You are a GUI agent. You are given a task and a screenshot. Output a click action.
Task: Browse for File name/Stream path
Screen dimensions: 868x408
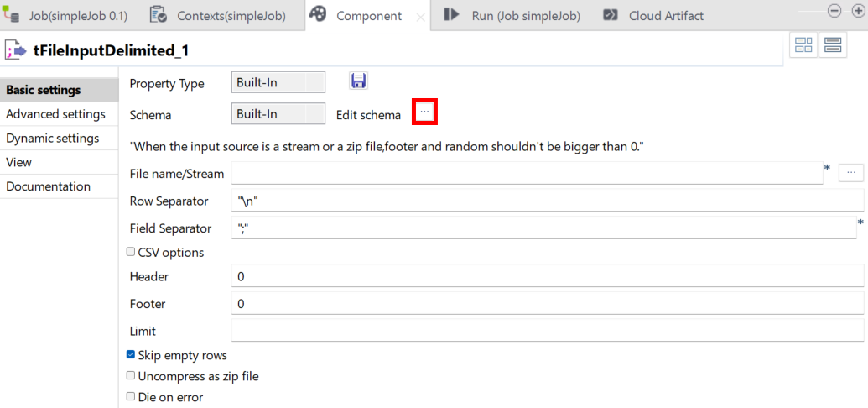coord(850,172)
